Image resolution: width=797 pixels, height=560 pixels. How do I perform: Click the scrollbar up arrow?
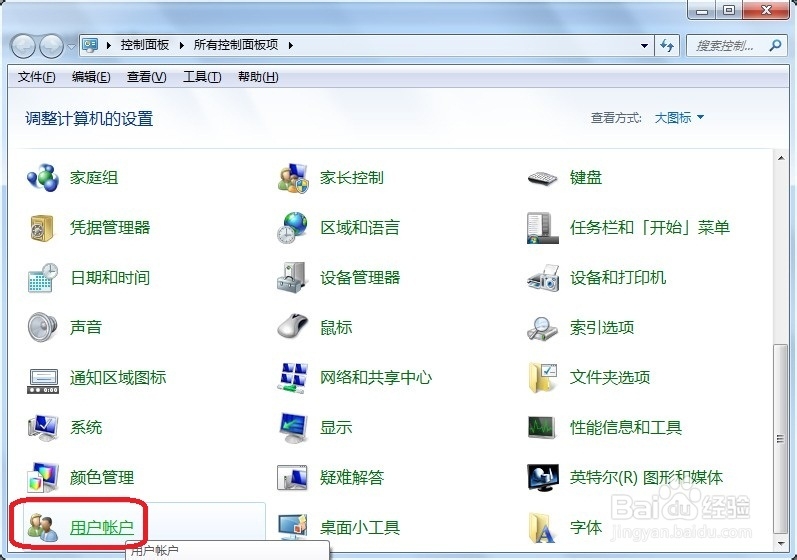(781, 158)
